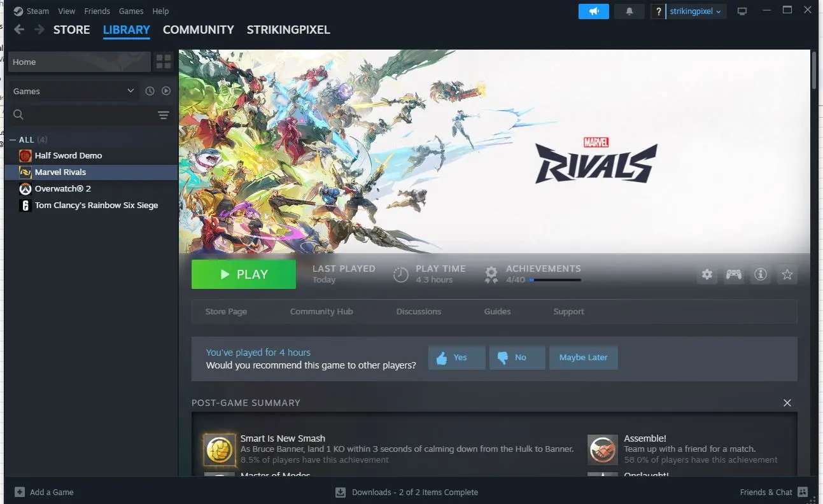Image resolution: width=823 pixels, height=504 pixels.
Task: Open the STRIKINGPIXEL profile tab
Action: [288, 29]
